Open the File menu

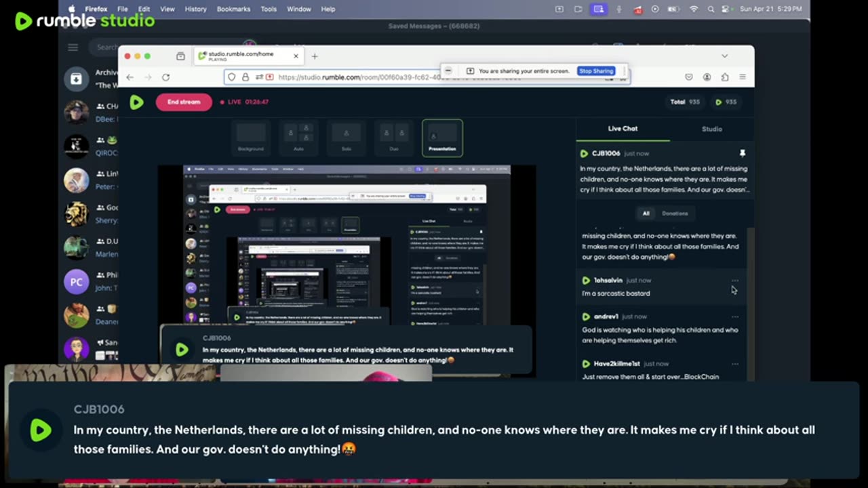coord(123,9)
